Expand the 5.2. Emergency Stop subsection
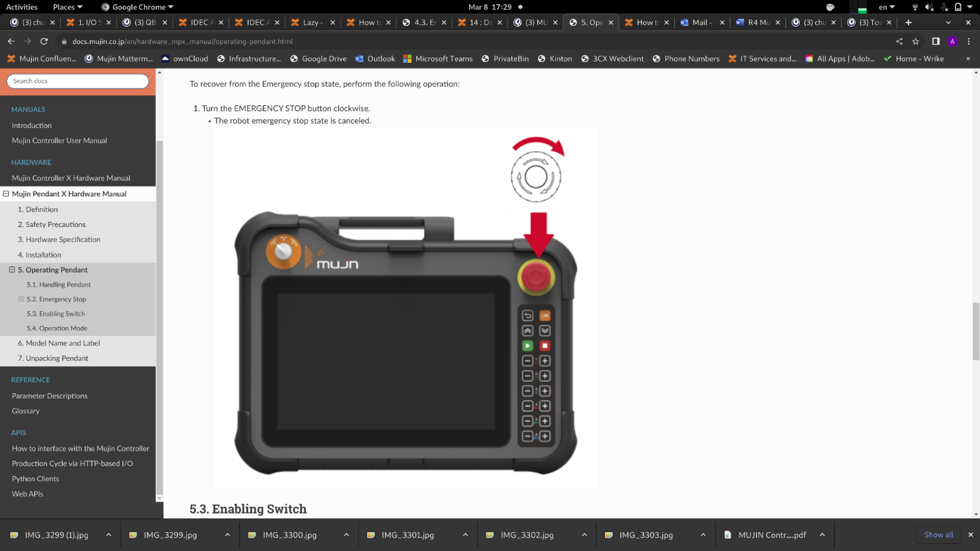Image resolution: width=980 pixels, height=551 pixels. (21, 299)
